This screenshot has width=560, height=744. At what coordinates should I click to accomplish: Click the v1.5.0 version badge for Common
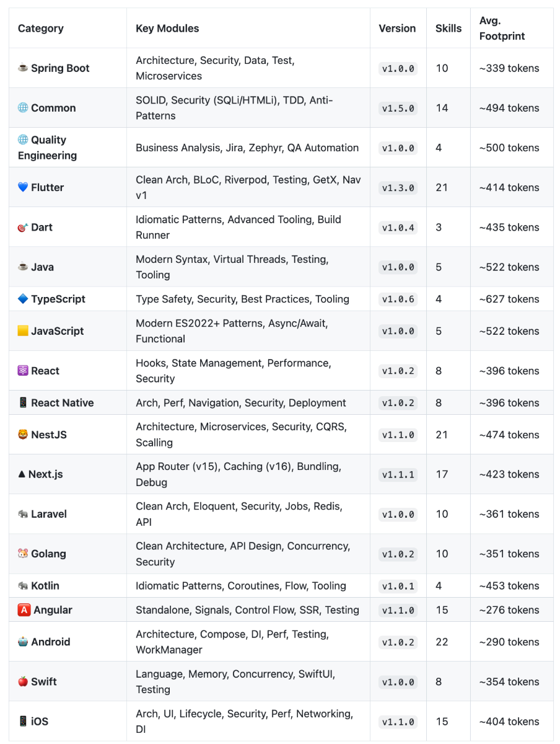pos(398,108)
